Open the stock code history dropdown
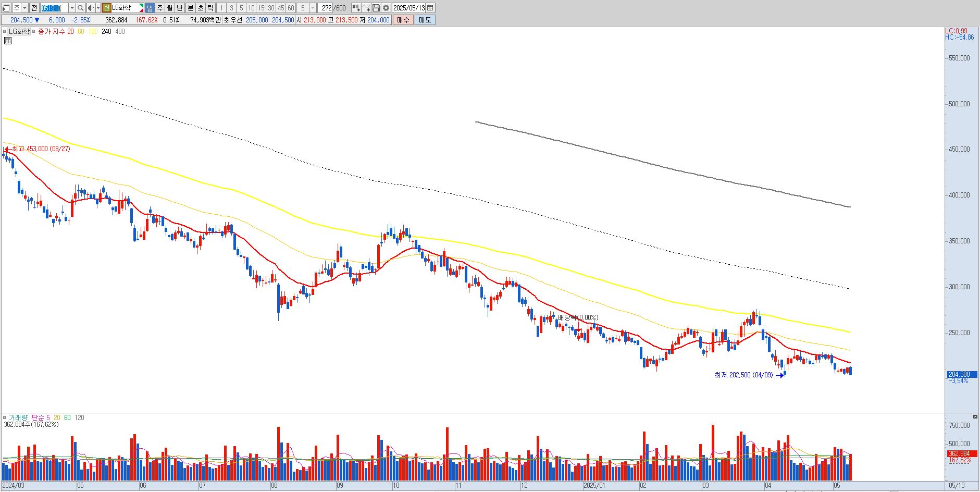The image size is (980, 492). point(72,8)
